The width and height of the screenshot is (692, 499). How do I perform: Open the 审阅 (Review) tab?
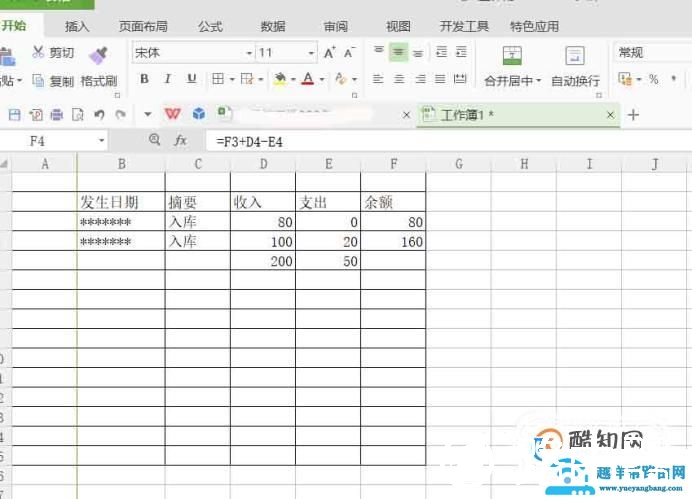point(335,26)
